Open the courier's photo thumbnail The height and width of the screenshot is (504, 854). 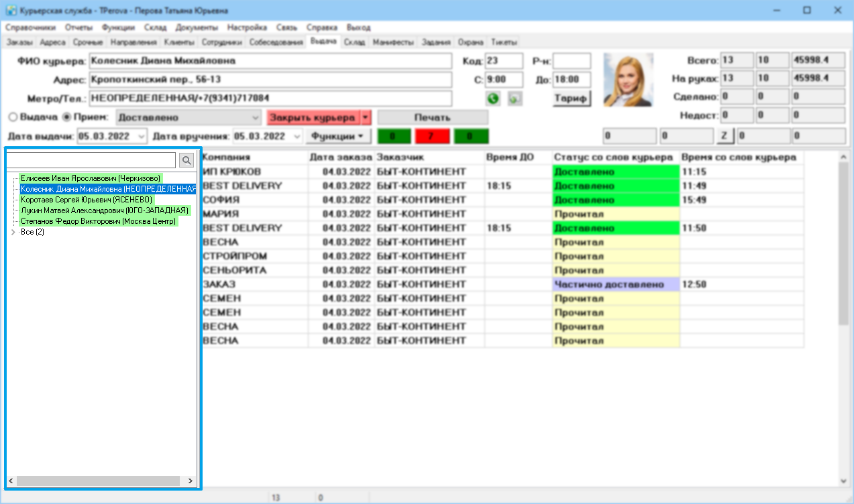629,80
